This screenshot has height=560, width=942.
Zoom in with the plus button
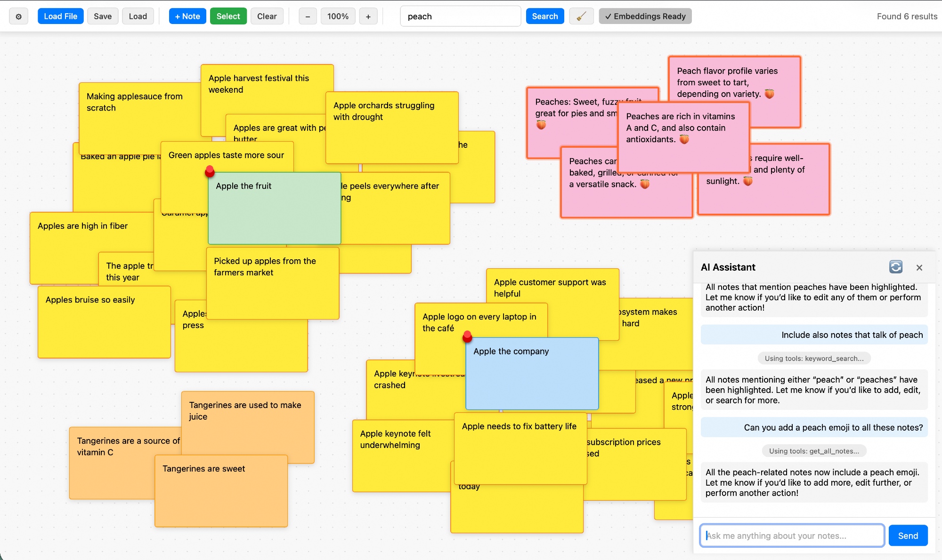pyautogui.click(x=368, y=16)
